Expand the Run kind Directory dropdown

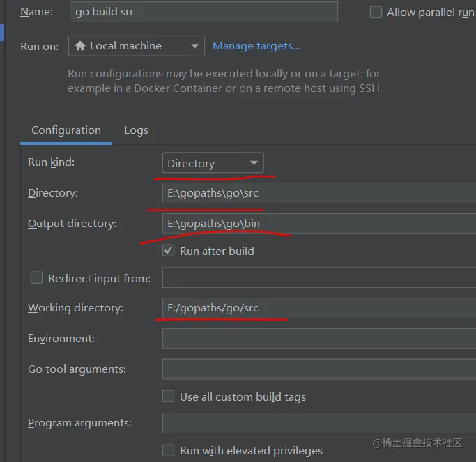click(254, 164)
